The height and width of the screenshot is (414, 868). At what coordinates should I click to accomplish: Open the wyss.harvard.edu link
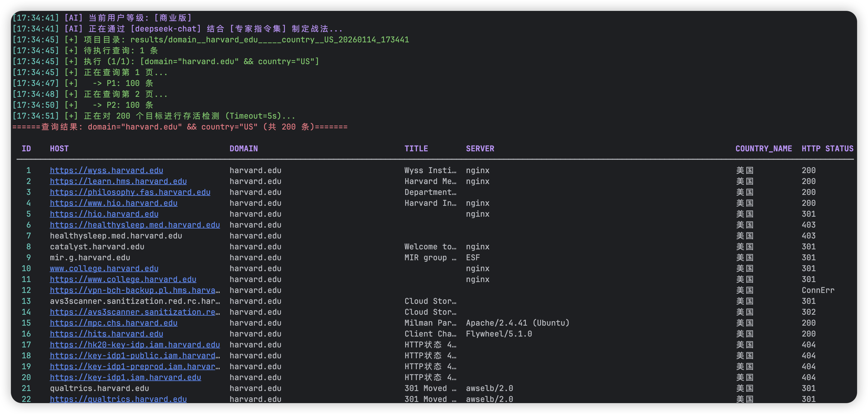pos(106,170)
